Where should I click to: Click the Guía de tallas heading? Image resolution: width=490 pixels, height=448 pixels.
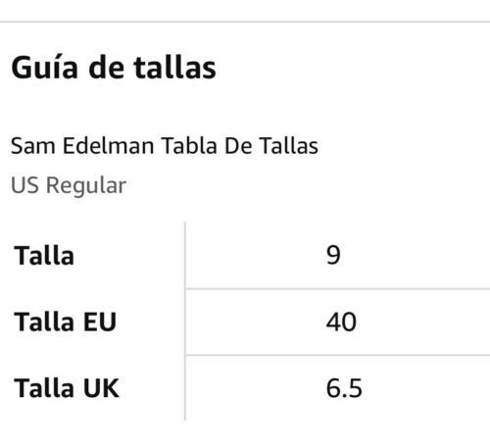(x=114, y=68)
